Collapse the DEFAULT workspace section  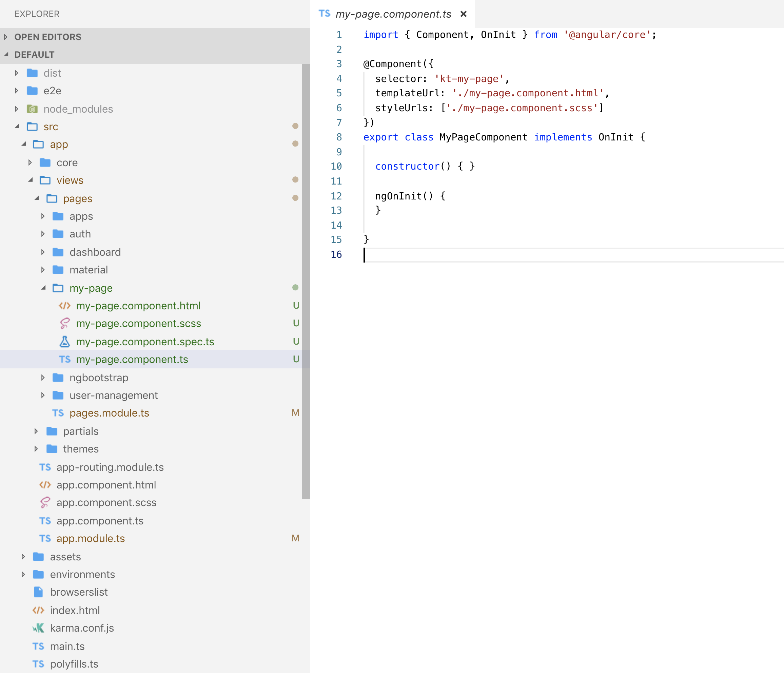coord(6,54)
